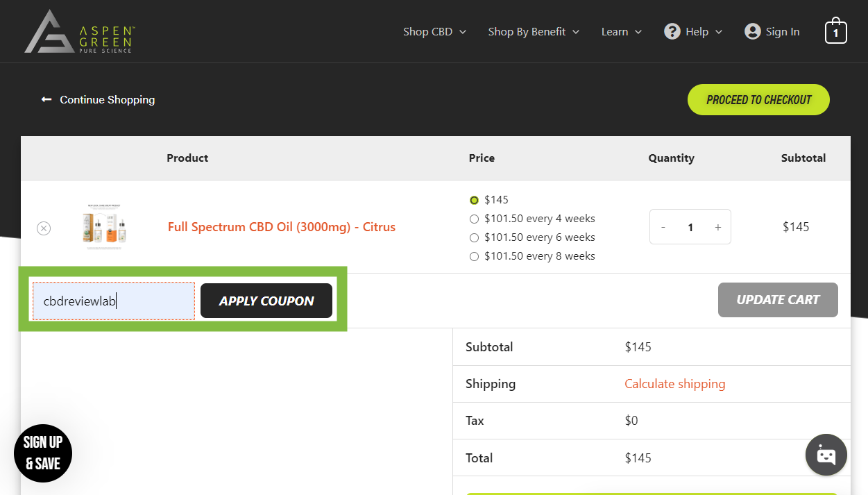Select $101.50 every 8 weeks subscription
Screen dimensions: 868x495
pos(474,256)
